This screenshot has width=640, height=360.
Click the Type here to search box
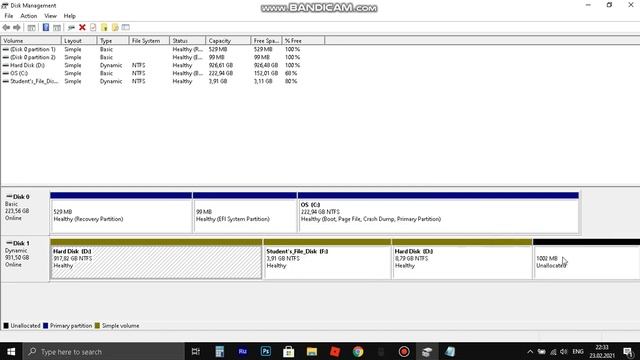[x=104, y=351]
